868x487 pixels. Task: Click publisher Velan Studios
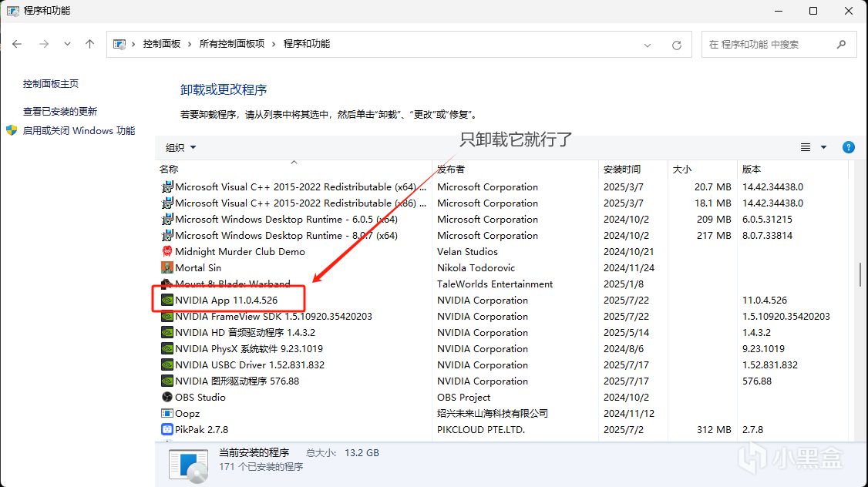point(467,251)
